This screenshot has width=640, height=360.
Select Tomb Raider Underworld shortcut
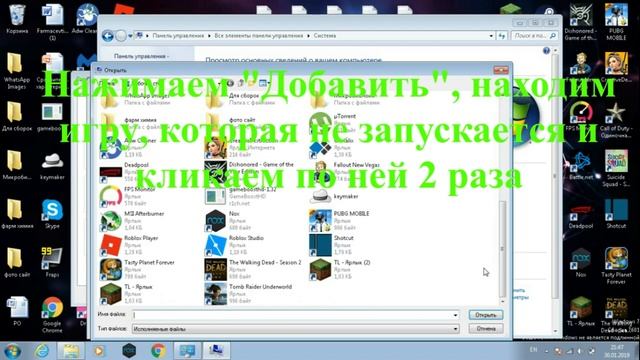pos(249,294)
